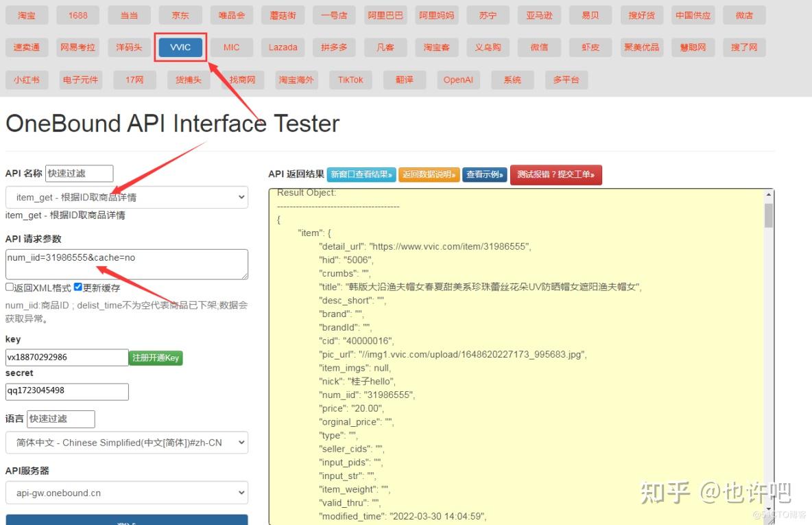Open the 亚马逊 platform page
Screen dimensions: 812x525
coord(538,15)
